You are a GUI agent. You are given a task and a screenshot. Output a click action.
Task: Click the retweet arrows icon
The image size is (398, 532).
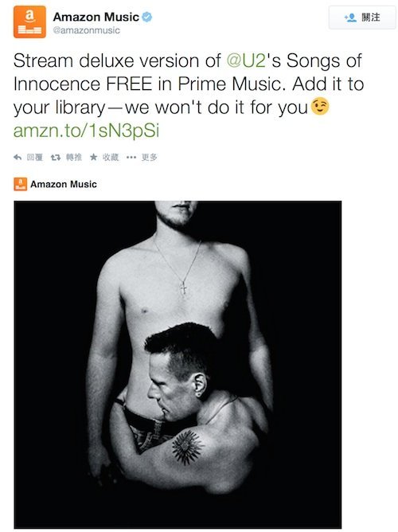pyautogui.click(x=56, y=158)
